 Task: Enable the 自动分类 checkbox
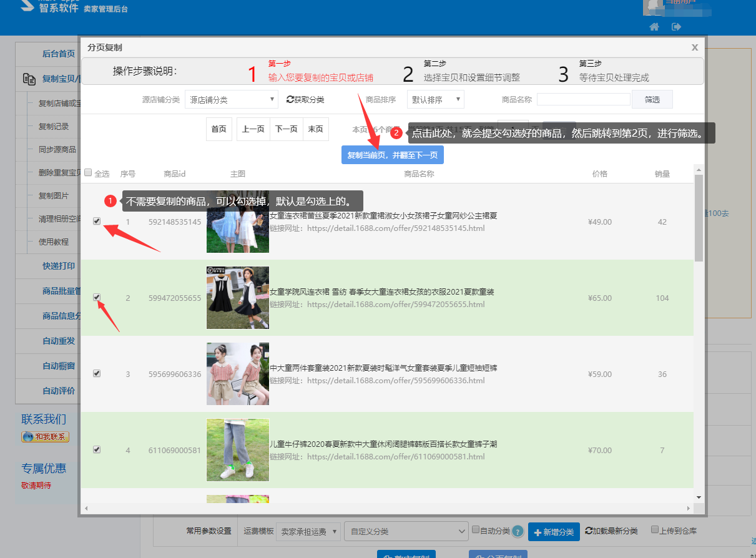click(x=476, y=530)
